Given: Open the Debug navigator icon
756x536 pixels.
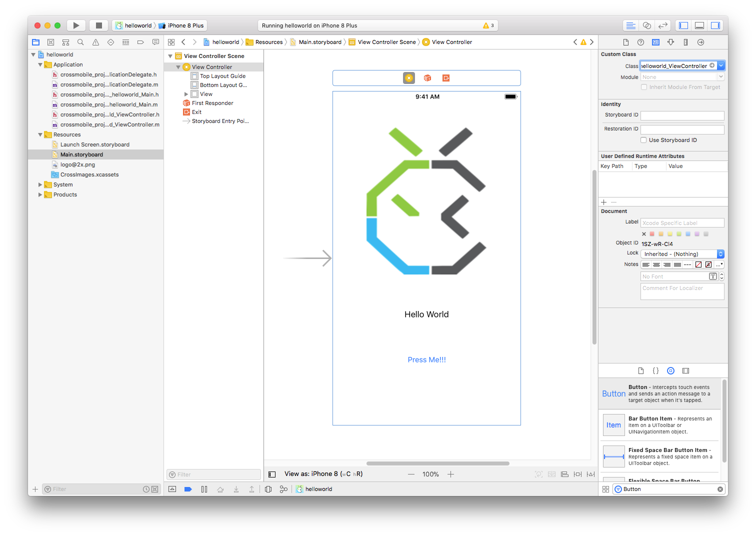Looking at the screenshot, I should click(x=125, y=42).
